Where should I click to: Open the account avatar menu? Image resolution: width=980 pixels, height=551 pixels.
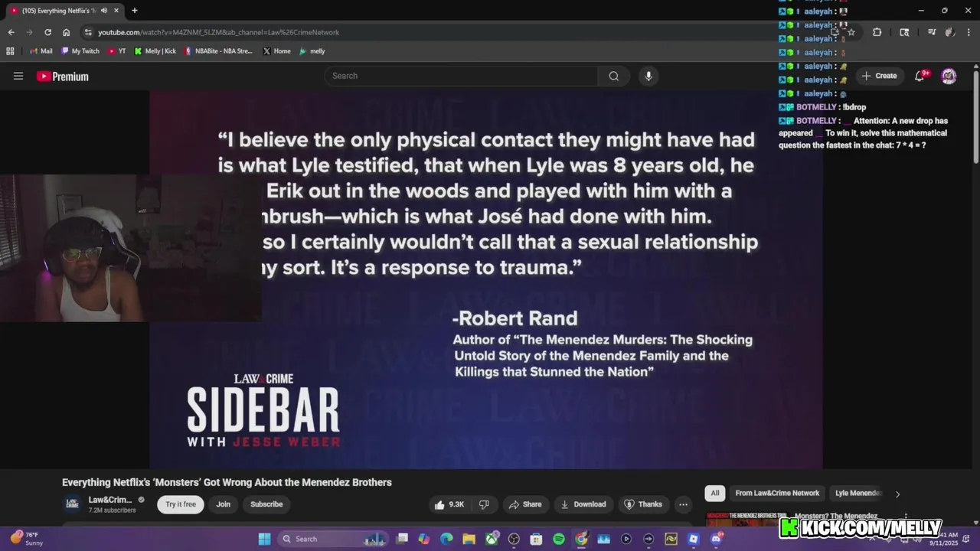point(949,76)
